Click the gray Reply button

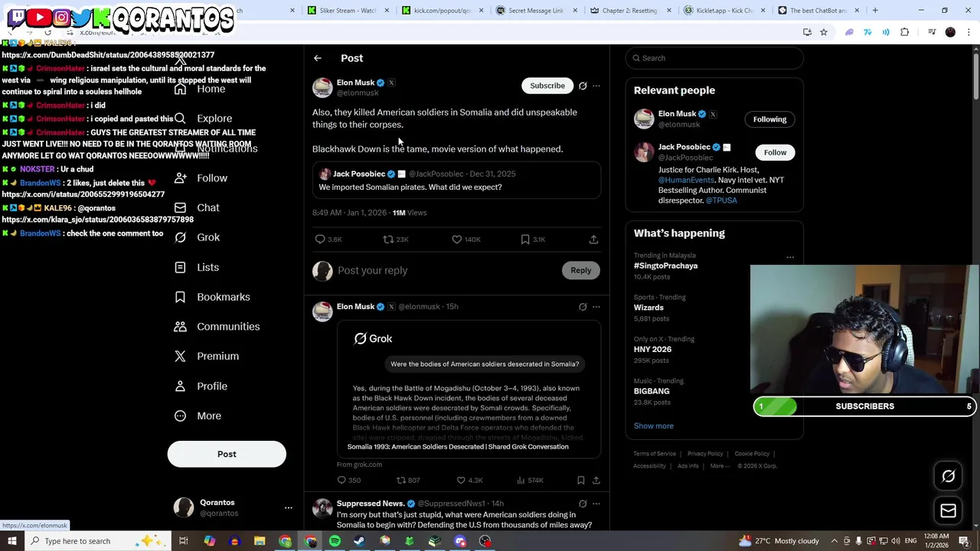(581, 270)
